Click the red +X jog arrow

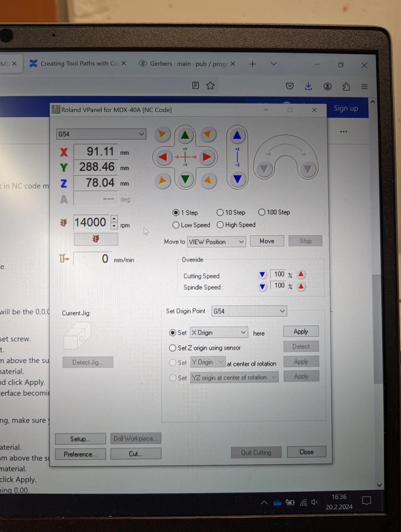tap(207, 157)
